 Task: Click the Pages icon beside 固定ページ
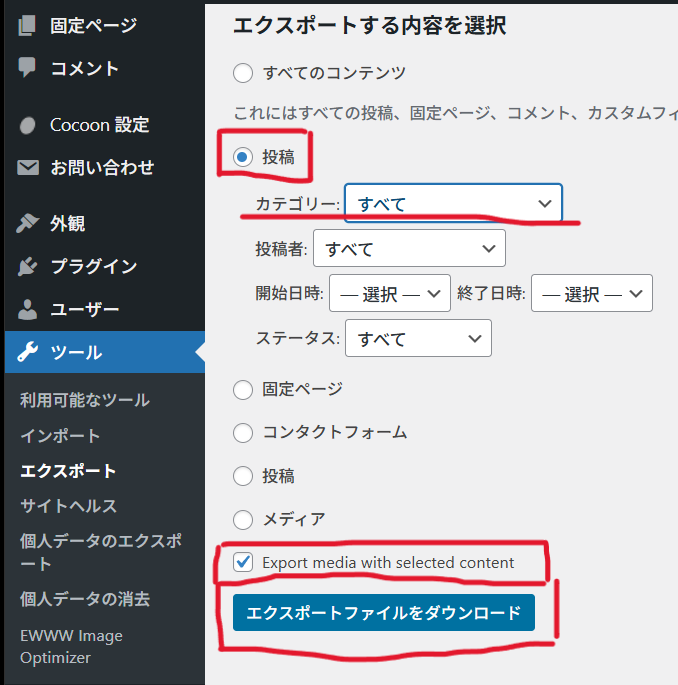[x=28, y=25]
